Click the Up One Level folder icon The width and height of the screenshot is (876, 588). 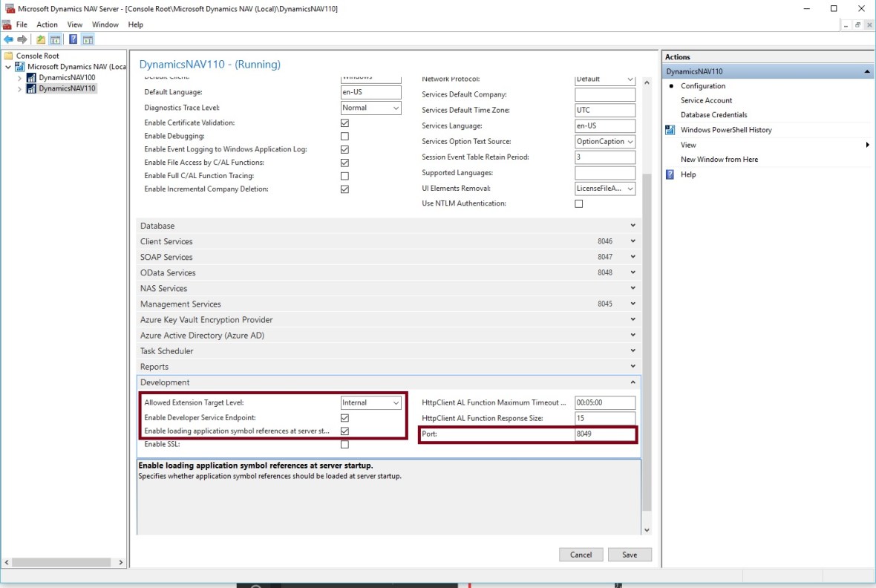tap(41, 39)
